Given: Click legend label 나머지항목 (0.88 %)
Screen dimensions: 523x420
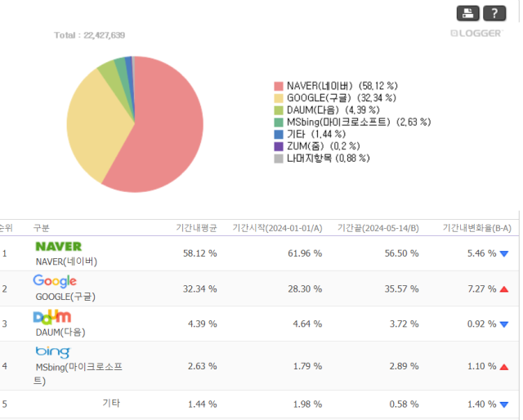Looking at the screenshot, I should 329,159.
